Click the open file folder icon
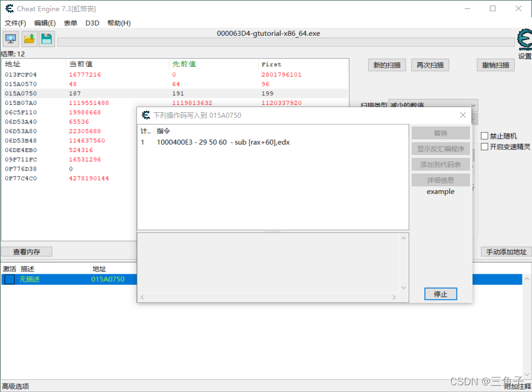The width and height of the screenshot is (532, 392). 29,39
